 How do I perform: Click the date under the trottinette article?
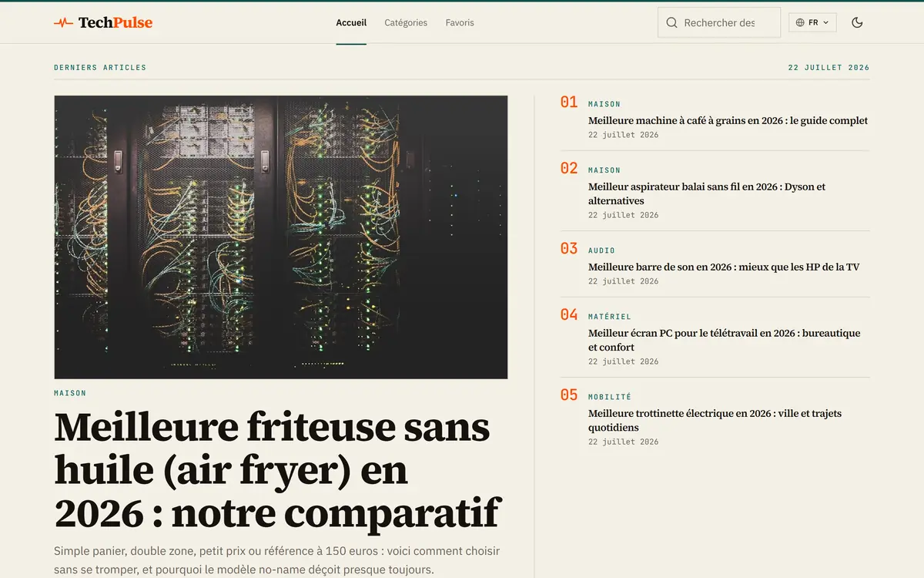[x=623, y=442]
